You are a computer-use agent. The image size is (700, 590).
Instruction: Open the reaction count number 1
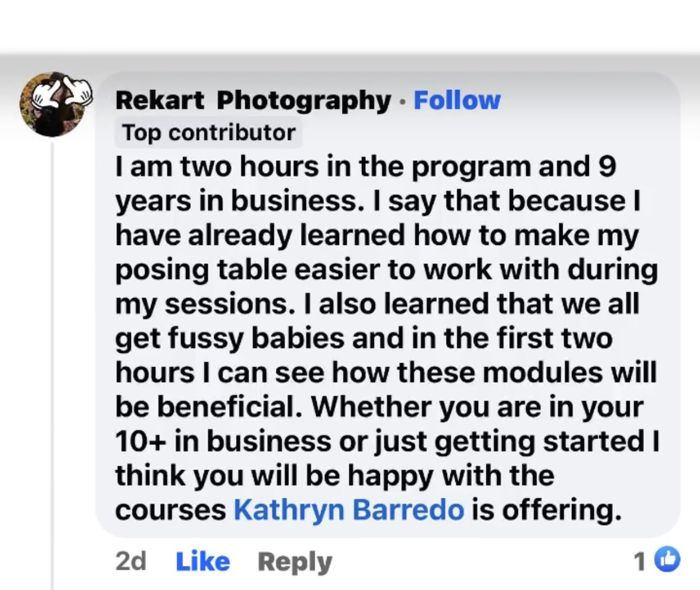point(641,561)
